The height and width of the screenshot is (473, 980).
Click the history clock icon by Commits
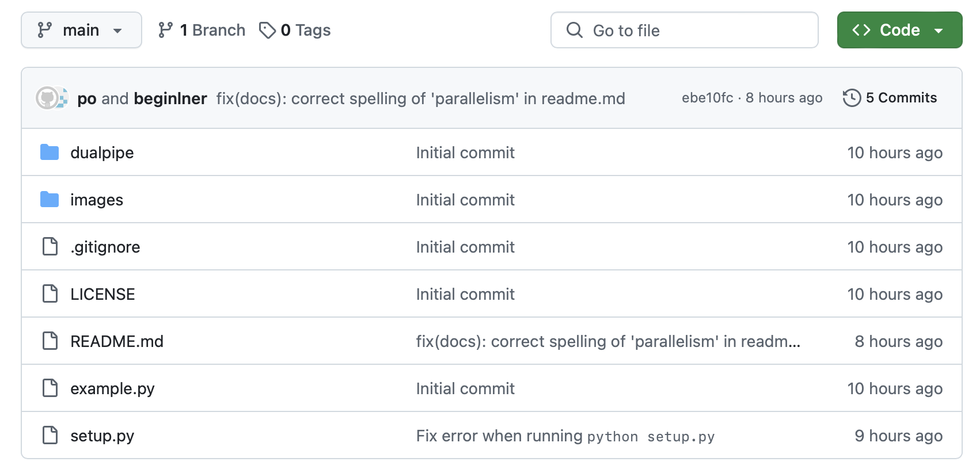click(x=852, y=98)
